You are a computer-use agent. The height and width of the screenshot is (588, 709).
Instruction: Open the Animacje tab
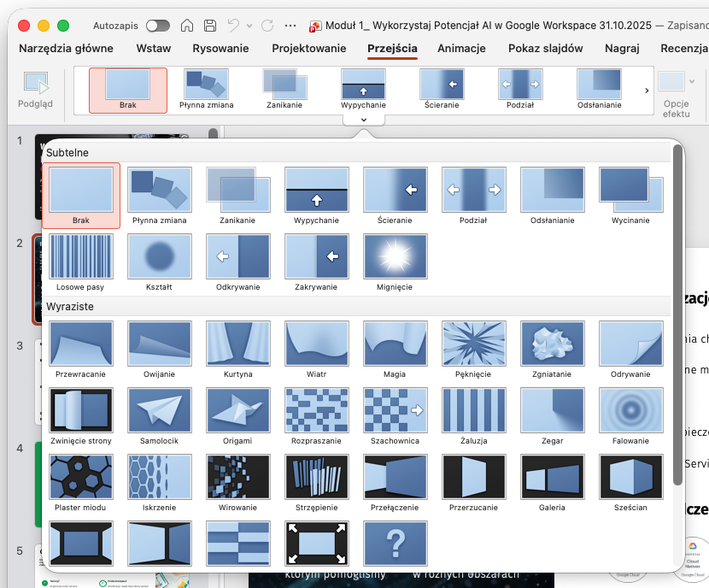[461, 49]
